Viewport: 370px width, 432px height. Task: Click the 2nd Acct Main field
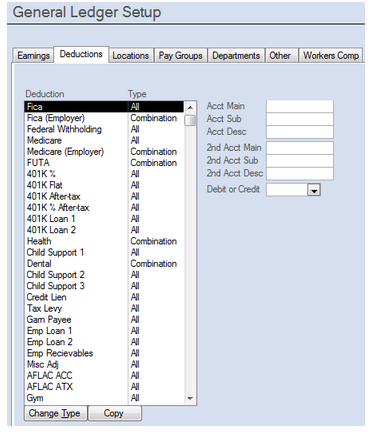[299, 148]
